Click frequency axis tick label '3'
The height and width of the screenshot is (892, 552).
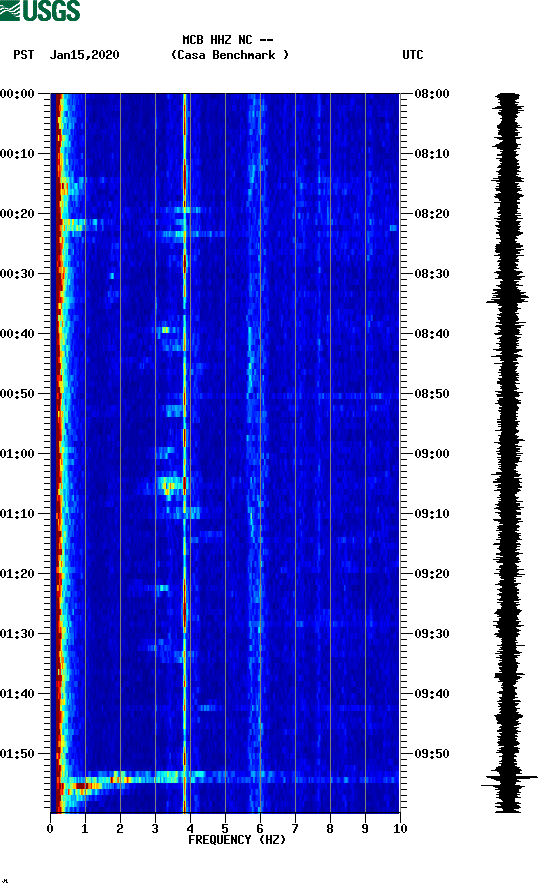click(155, 829)
